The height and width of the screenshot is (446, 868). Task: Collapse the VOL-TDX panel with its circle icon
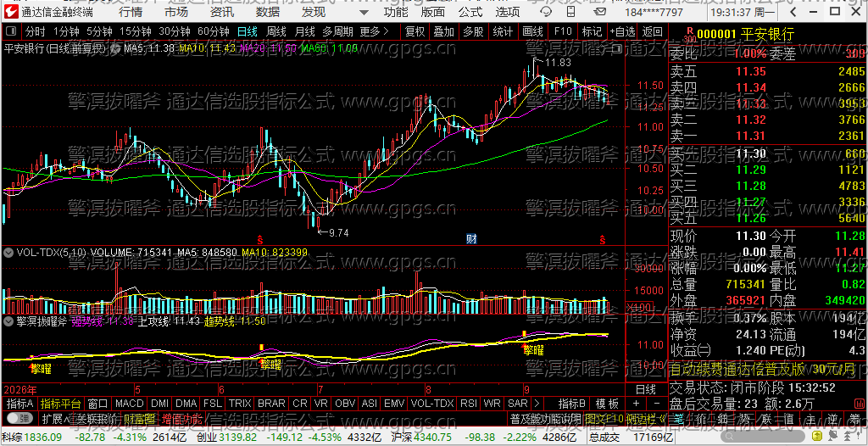[x=8, y=253]
